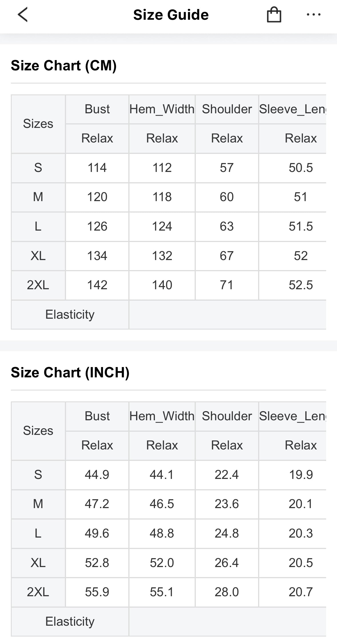Click the Elasticity cell in INCH chart

(x=70, y=621)
